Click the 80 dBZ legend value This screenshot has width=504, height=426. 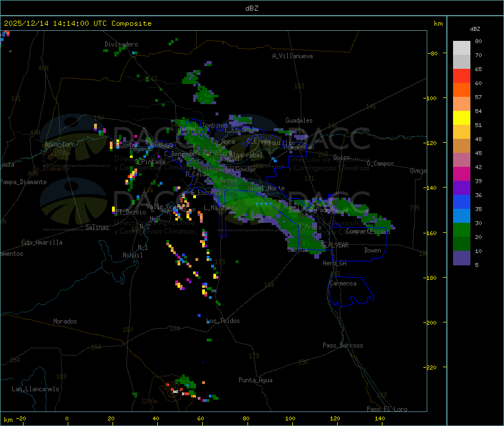pos(478,41)
